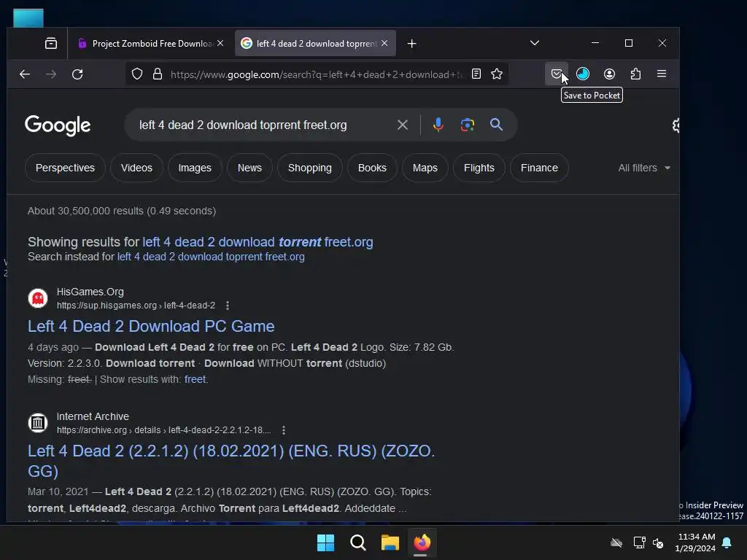The image size is (747, 560).
Task: Click the muted volume tray icon
Action: [x=658, y=542]
